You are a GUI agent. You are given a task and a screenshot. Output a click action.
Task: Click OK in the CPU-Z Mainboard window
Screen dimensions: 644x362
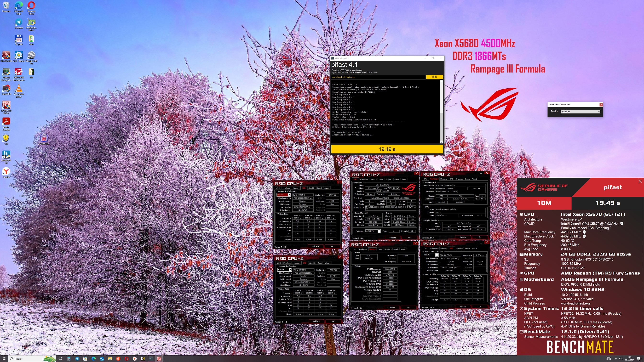pyautogui.click(x=479, y=237)
